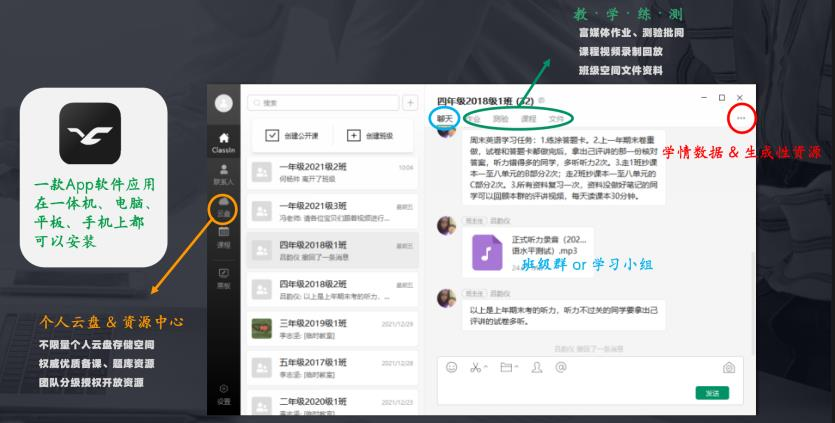Open the 联系人 contacts section

[x=224, y=174]
